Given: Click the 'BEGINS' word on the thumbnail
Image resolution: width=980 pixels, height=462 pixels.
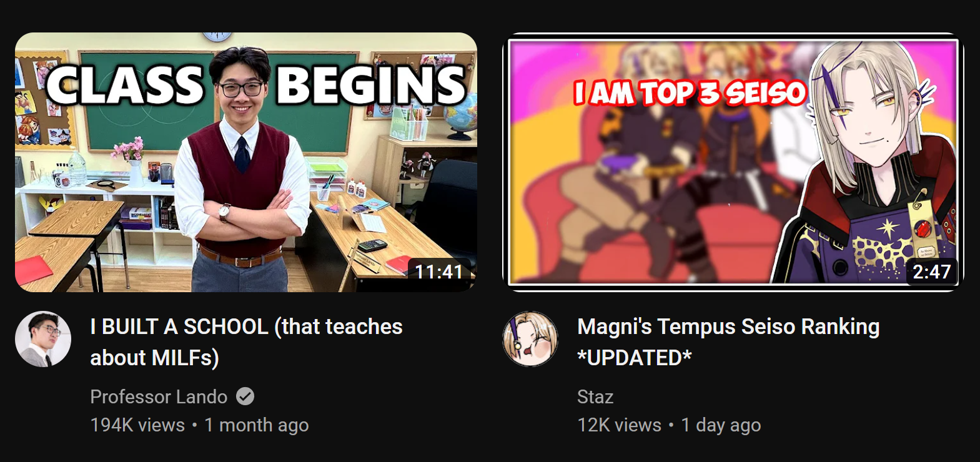Looking at the screenshot, I should [371, 85].
